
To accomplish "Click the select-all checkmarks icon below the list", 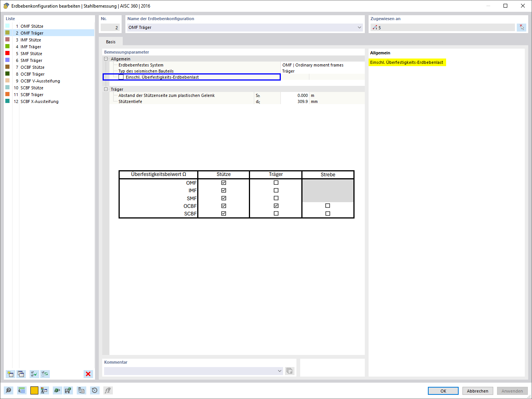I will (x=34, y=374).
